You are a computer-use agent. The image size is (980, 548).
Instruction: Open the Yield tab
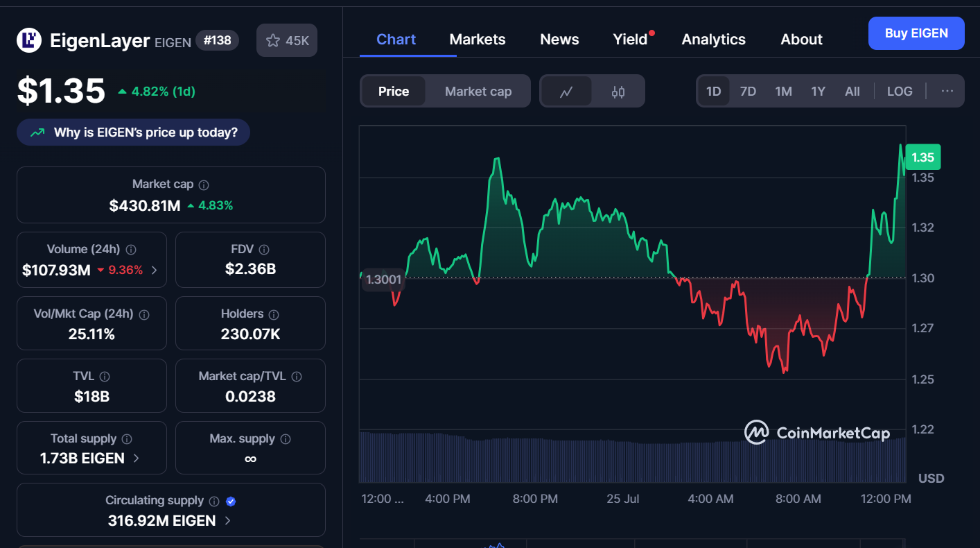tap(630, 40)
